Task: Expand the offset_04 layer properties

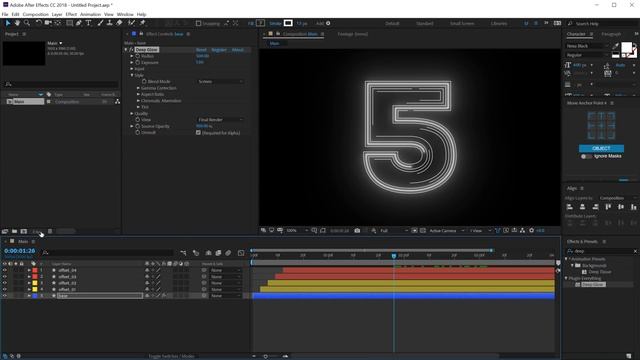Action: [x=29, y=270]
